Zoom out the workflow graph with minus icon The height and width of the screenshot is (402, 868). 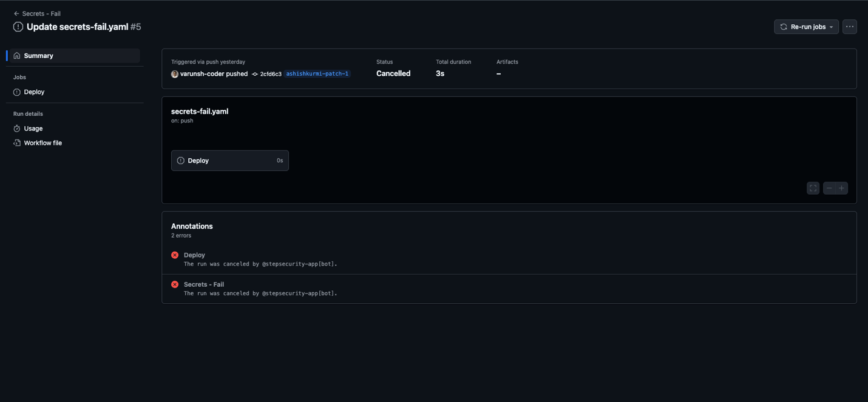829,188
